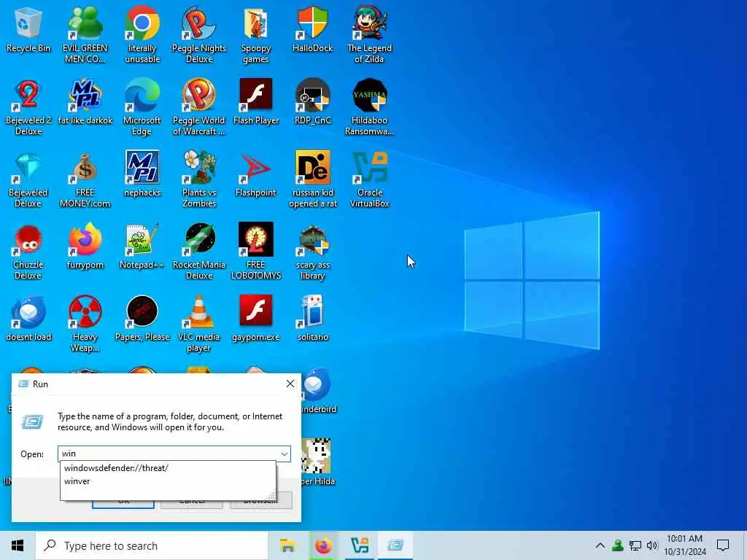747x560 pixels.
Task: Select Bejeweled 2 Deluxe icon
Action: 28,107
